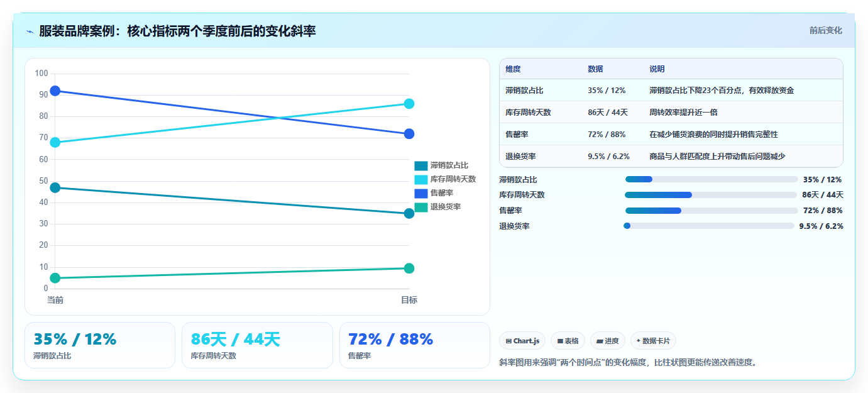Click the dark teal 滞销款占比 point at 目标
This screenshot has height=393, width=868.
[409, 213]
